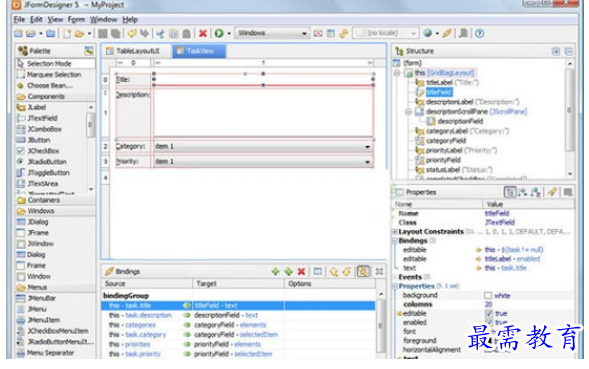
Task: Collapse the Bindings group in Properties
Action: [395, 241]
